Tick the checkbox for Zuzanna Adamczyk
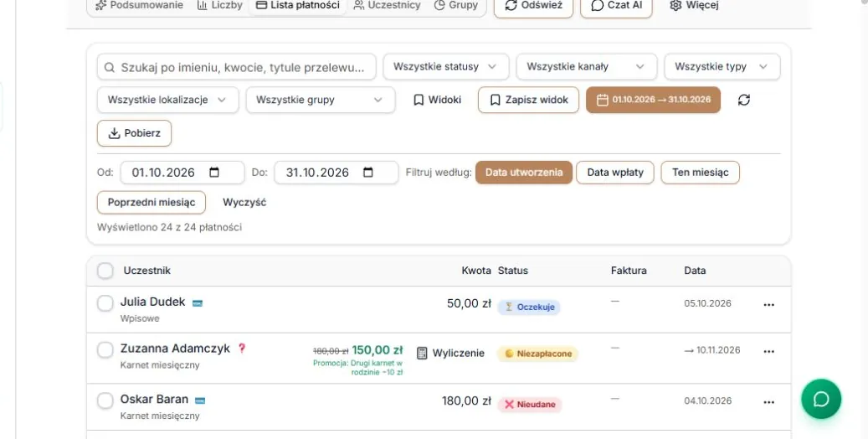Screen dimensions: 868x439 [x=105, y=349]
